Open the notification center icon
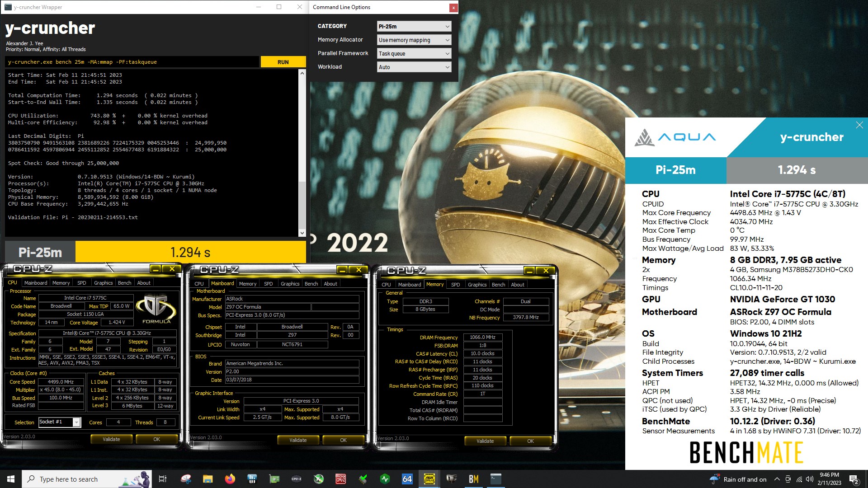The width and height of the screenshot is (868, 488). click(854, 479)
